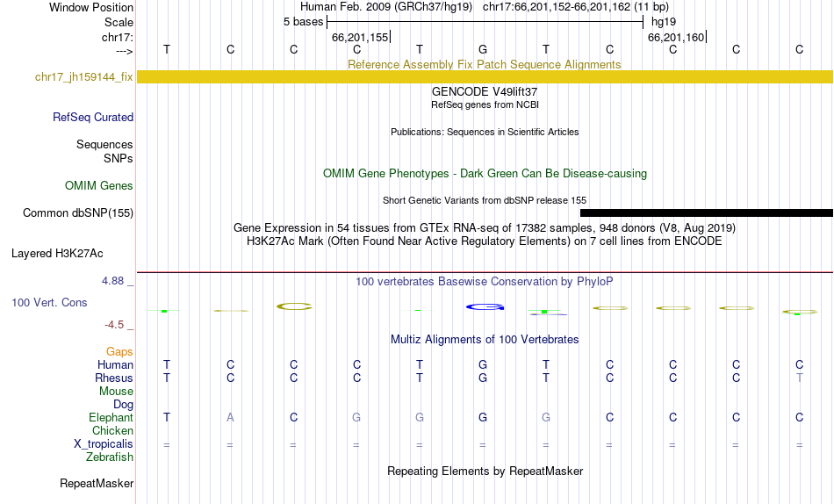The height and width of the screenshot is (504, 834).
Task: Click Publications: Sequences in Scientific Articles title
Action: 485,132
